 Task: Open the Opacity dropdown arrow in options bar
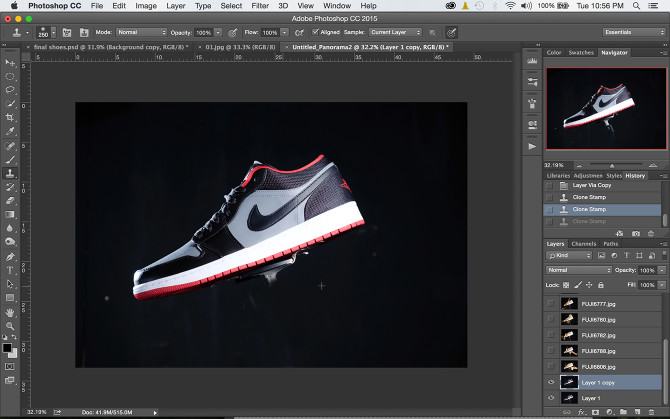[x=218, y=32]
